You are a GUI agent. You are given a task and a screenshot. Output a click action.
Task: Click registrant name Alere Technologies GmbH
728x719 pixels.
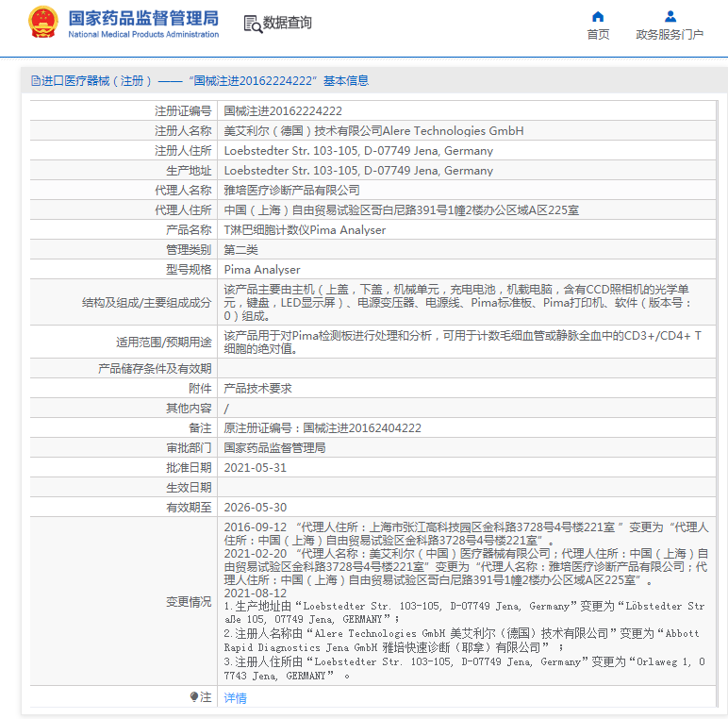click(373, 131)
